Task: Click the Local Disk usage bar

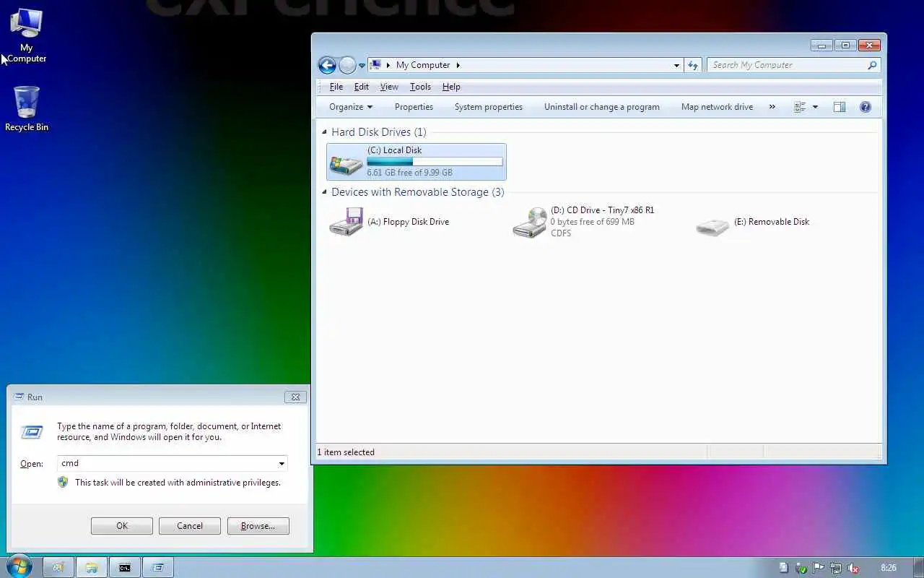Action: click(x=435, y=162)
